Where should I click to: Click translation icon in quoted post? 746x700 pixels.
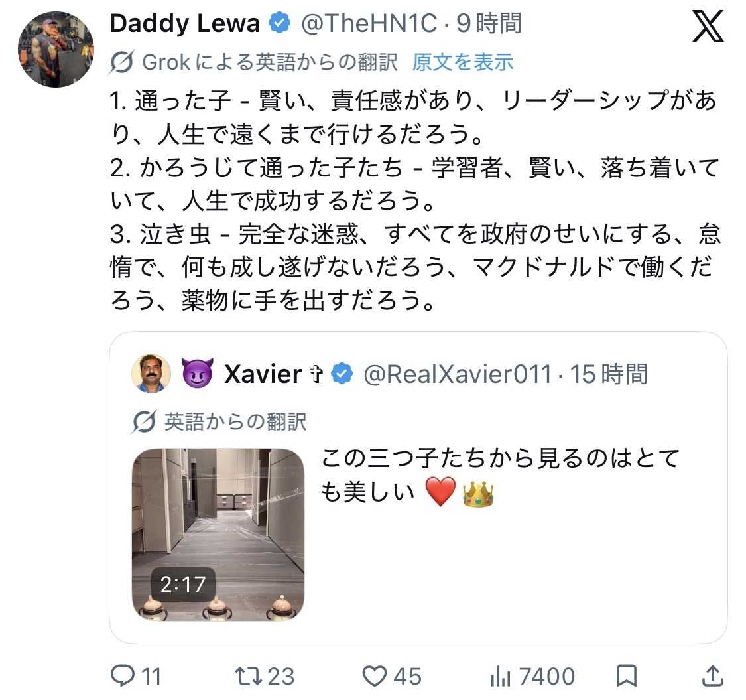[144, 421]
